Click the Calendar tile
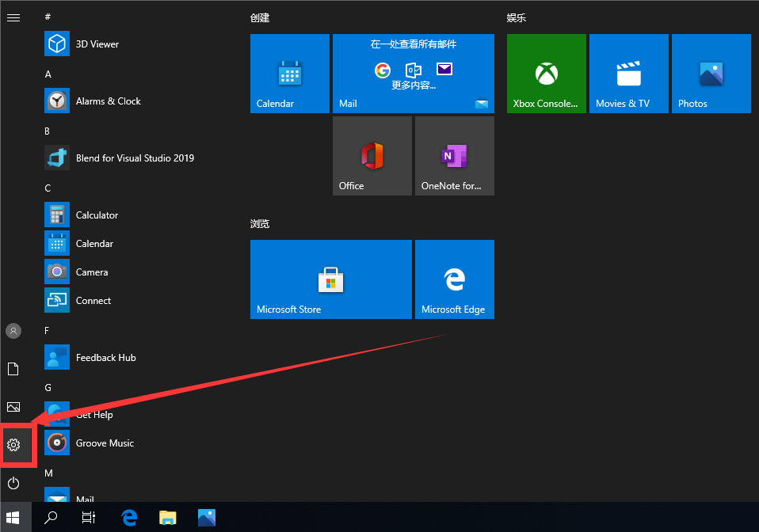The height and width of the screenshot is (532, 759). [290, 74]
